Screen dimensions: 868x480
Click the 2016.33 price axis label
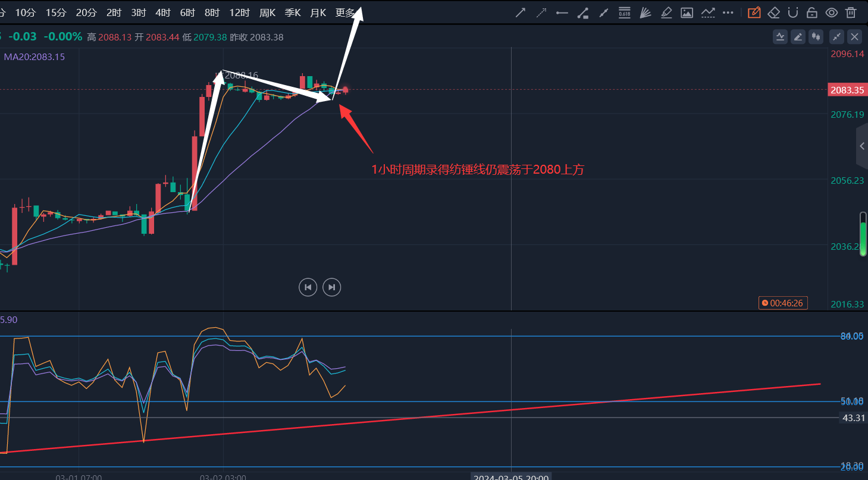point(847,304)
